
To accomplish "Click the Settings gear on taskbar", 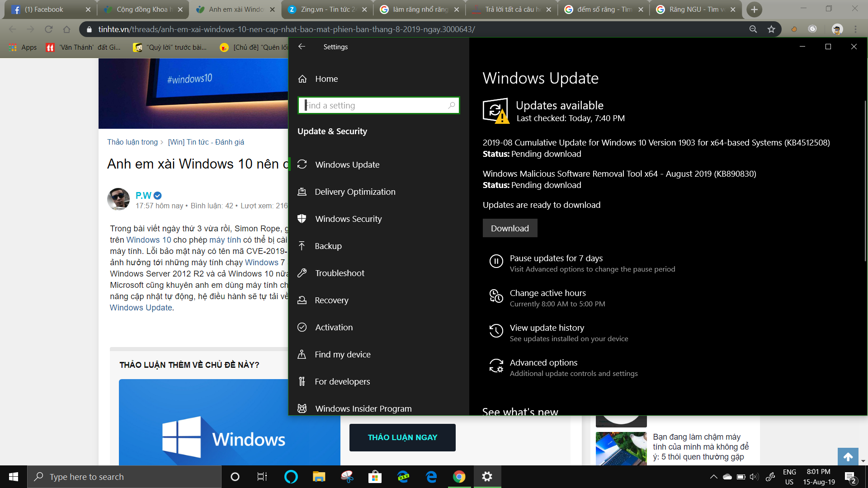I will [487, 477].
